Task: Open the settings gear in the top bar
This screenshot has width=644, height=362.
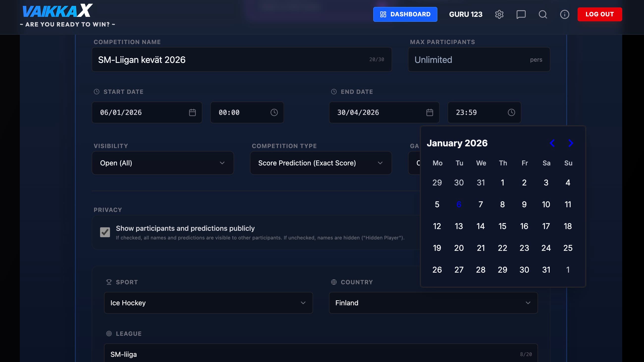Action: 499,14
